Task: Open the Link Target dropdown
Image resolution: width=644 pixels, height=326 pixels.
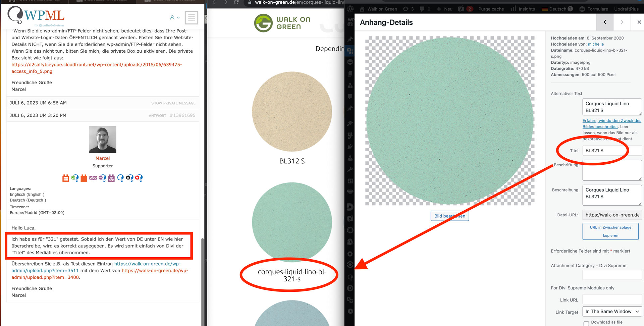Action: tap(612, 312)
